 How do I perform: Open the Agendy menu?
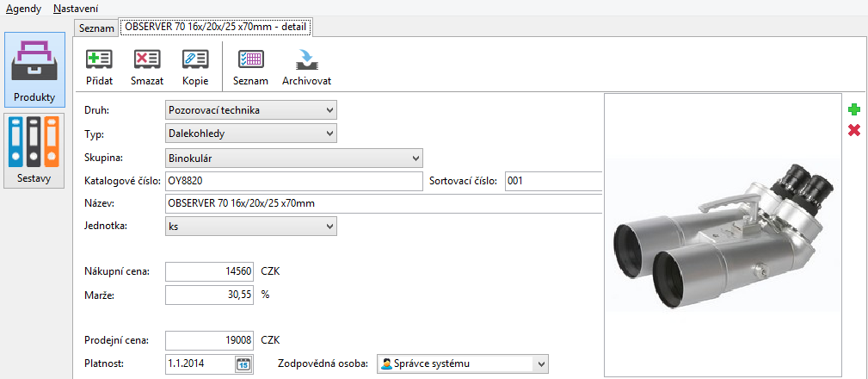click(24, 9)
